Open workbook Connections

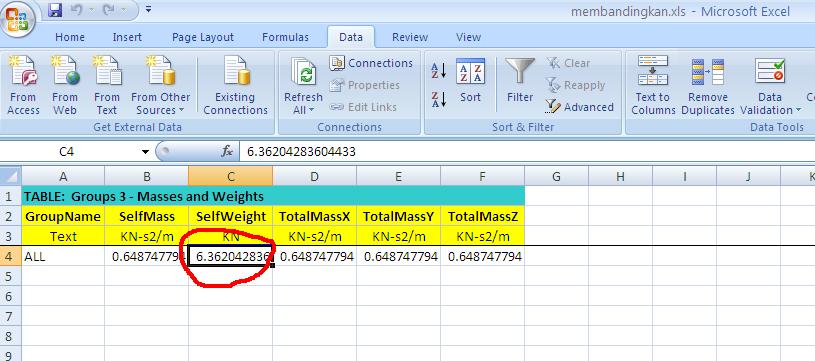tap(371, 63)
